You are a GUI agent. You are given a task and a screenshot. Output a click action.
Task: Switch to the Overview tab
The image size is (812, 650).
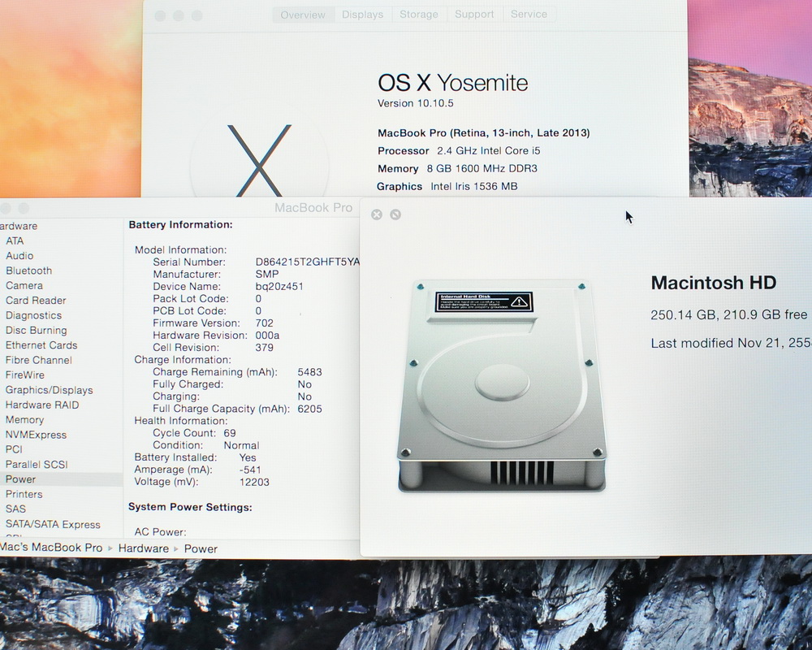(303, 15)
